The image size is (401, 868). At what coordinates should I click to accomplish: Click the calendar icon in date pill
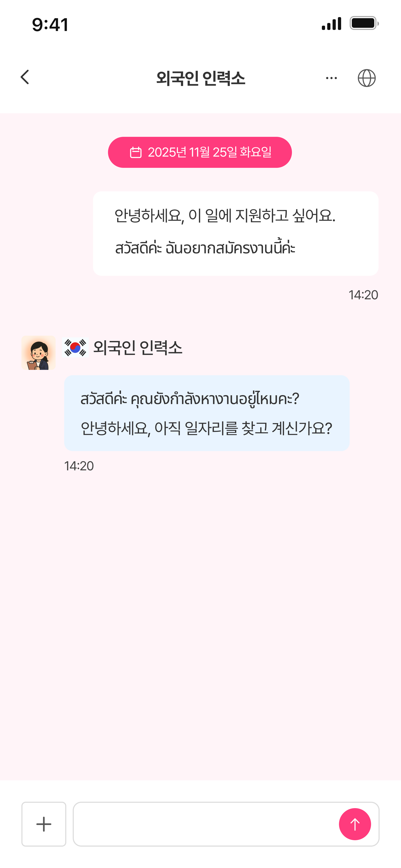tap(135, 152)
